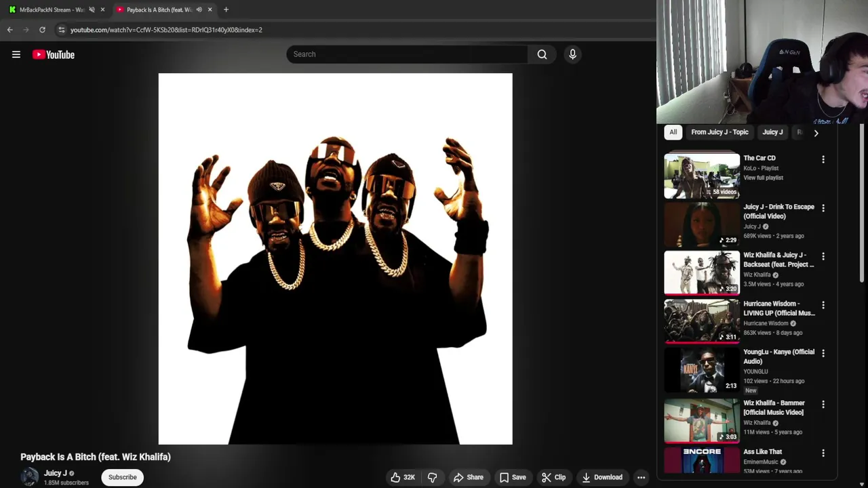This screenshot has height=488, width=868.
Task: Click the 1.85M subscribers count text
Action: coord(66,483)
